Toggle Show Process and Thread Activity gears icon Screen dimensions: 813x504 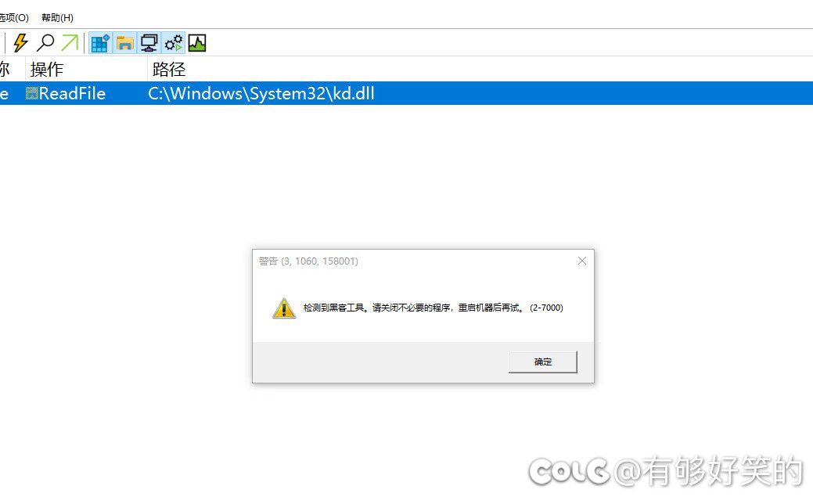(x=174, y=43)
